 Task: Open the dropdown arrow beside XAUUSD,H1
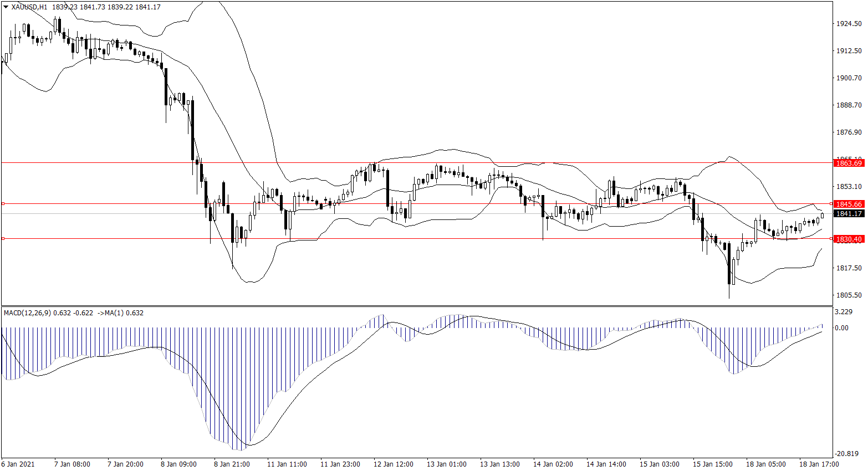tap(6, 7)
